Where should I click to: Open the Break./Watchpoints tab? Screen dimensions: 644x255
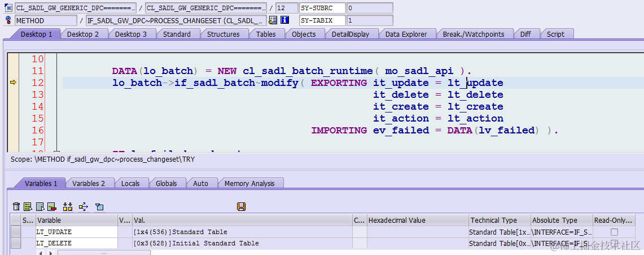pyautogui.click(x=473, y=34)
